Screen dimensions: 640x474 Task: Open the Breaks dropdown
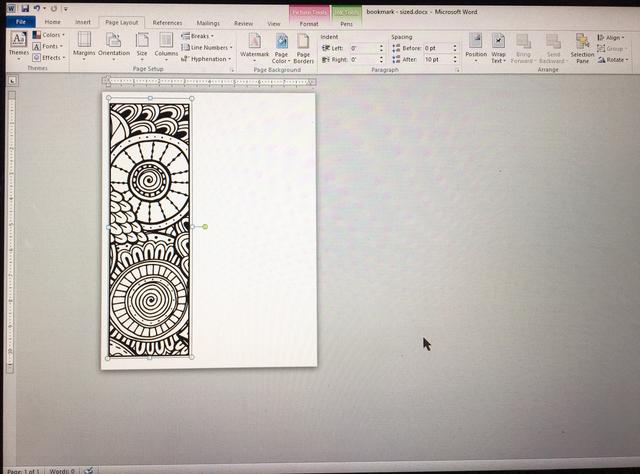click(x=198, y=36)
